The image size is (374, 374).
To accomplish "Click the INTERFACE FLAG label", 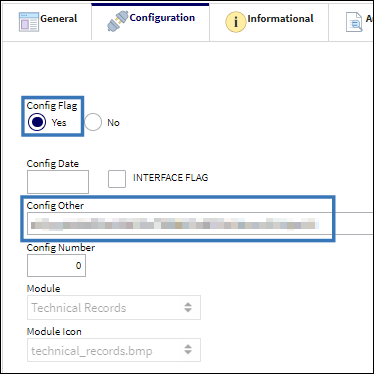I will 170,178.
